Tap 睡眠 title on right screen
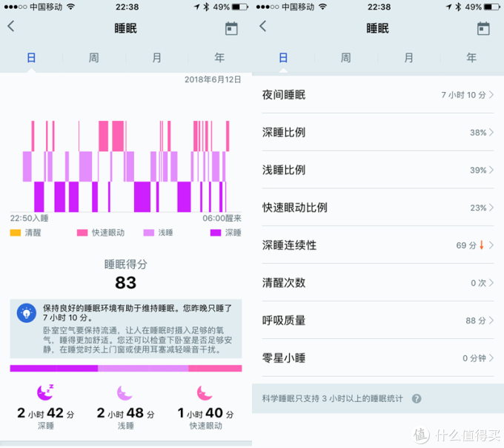The width and height of the screenshot is (504, 448). click(x=378, y=28)
